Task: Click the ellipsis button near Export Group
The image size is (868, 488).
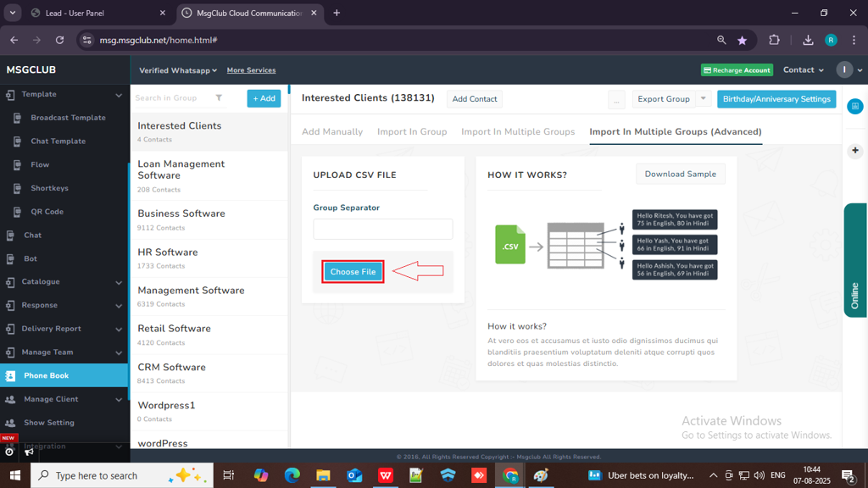Action: point(616,100)
